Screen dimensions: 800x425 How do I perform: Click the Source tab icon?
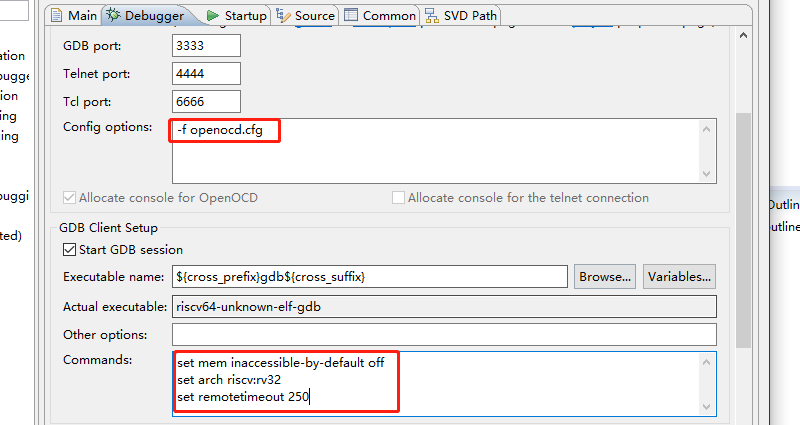click(284, 15)
